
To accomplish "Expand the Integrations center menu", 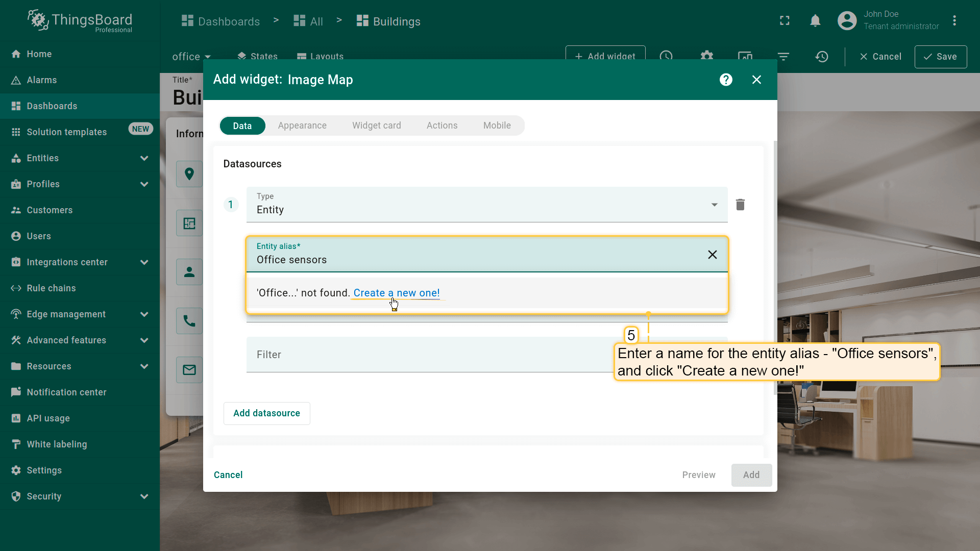I will (x=144, y=262).
